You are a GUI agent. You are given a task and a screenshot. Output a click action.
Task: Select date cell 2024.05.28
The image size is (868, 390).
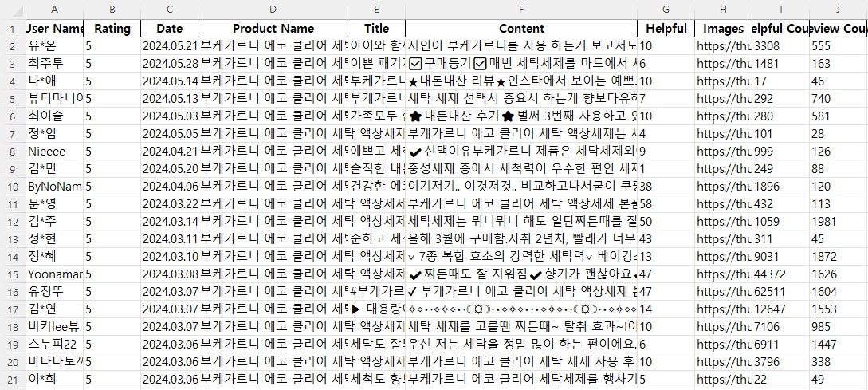(169, 64)
